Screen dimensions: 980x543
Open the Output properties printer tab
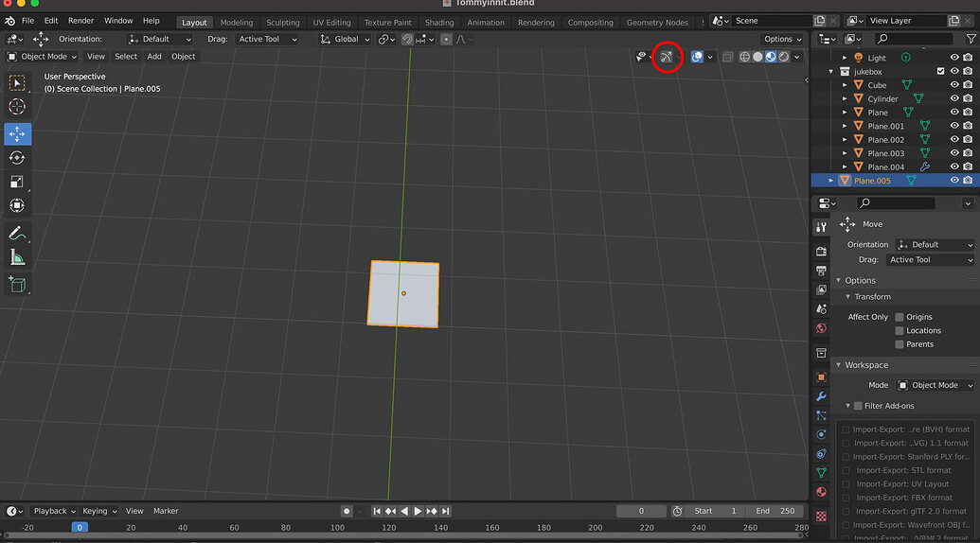821,271
